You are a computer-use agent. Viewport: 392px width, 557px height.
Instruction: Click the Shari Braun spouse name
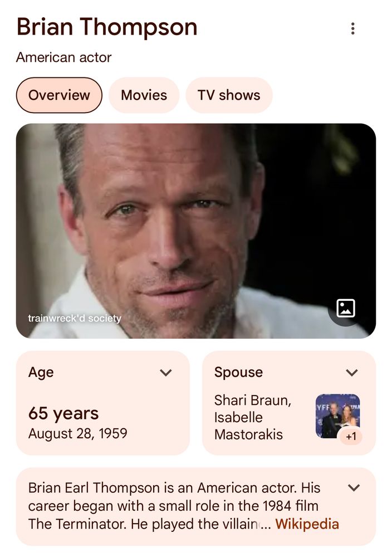(252, 400)
